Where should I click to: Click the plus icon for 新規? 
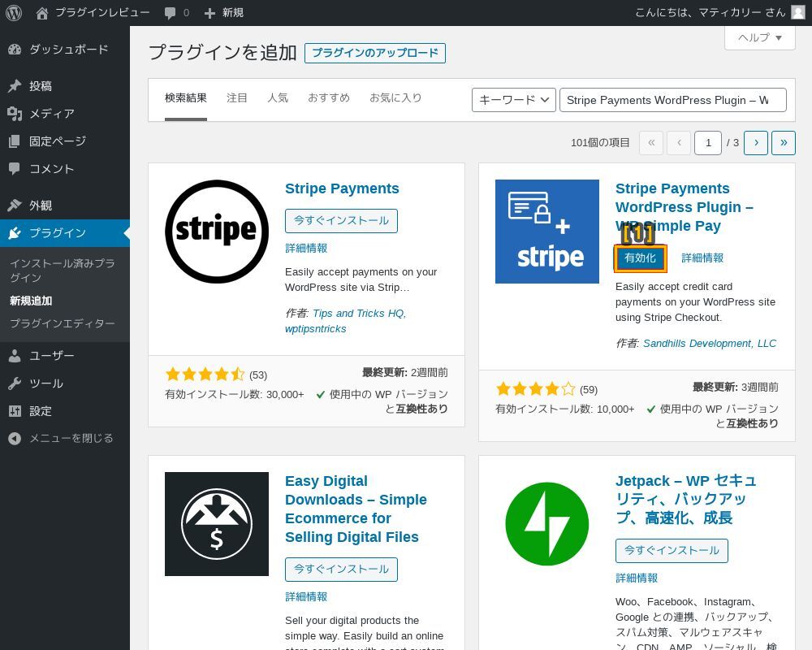(x=209, y=13)
